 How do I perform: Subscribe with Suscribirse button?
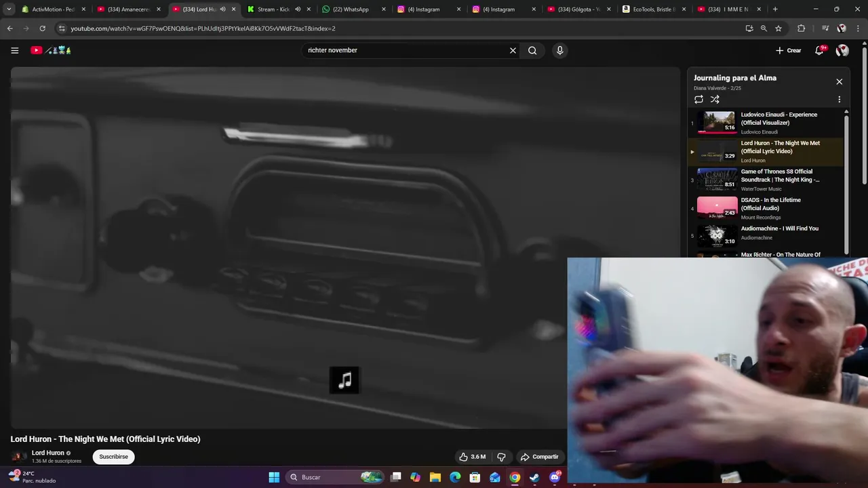113,457
